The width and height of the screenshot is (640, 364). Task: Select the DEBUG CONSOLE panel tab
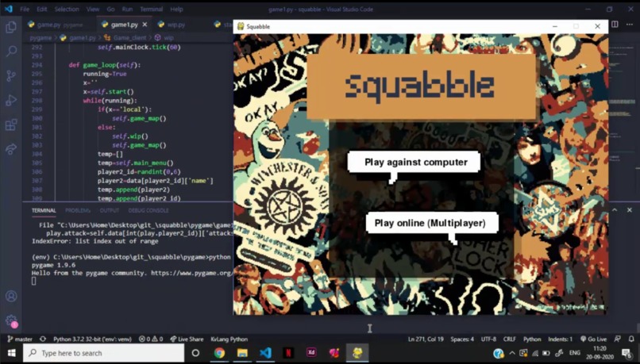point(148,210)
